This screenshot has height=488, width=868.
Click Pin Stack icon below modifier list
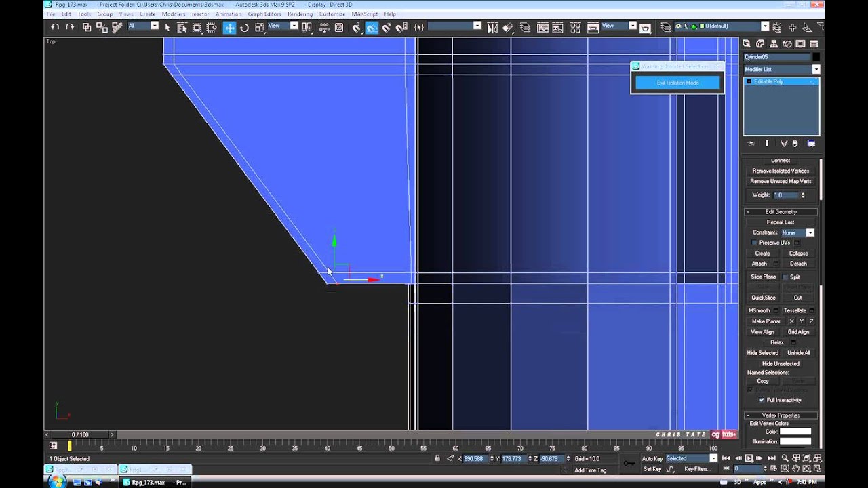coord(751,144)
